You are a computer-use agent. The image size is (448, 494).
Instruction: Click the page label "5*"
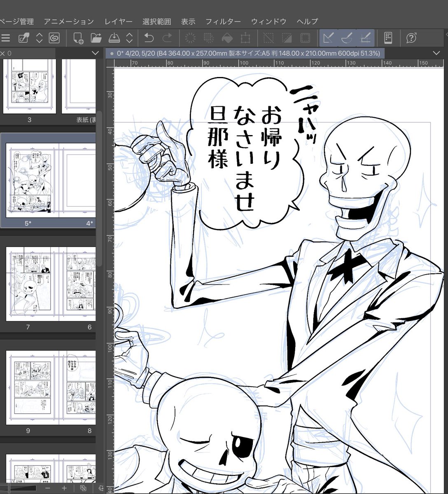tap(28, 224)
